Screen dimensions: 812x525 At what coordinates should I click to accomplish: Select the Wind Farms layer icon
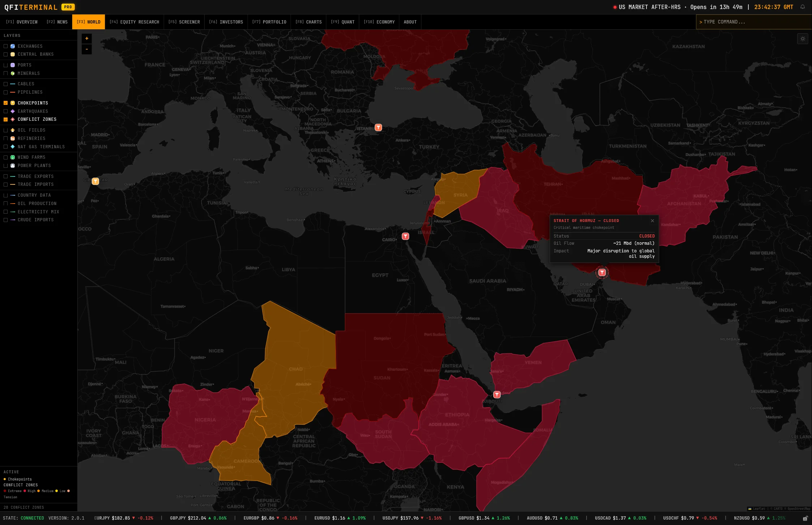tap(13, 157)
